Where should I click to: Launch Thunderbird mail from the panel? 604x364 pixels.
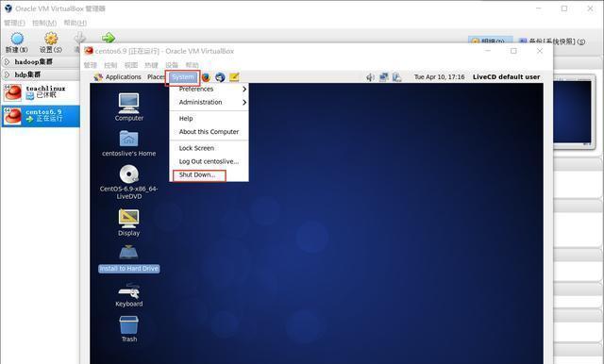[220, 77]
